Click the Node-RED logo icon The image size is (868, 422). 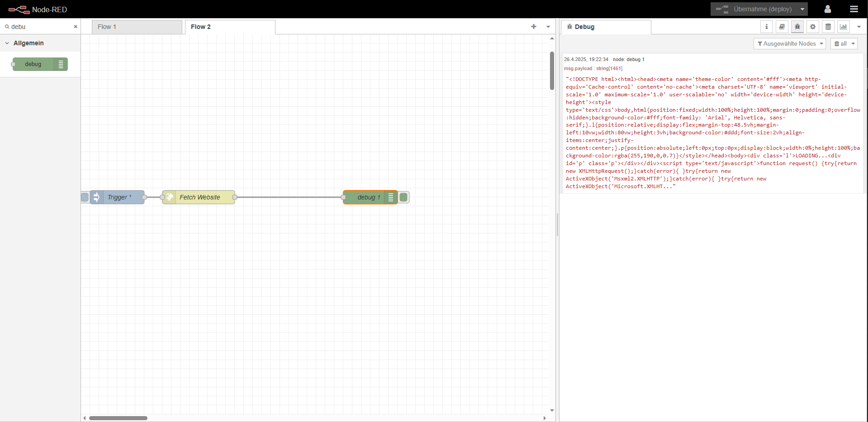[19, 9]
